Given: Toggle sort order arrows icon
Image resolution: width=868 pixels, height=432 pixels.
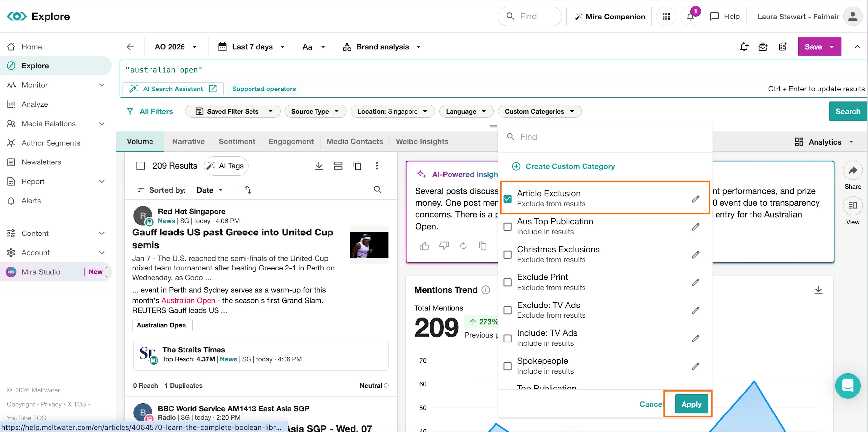Looking at the screenshot, I should 248,190.
